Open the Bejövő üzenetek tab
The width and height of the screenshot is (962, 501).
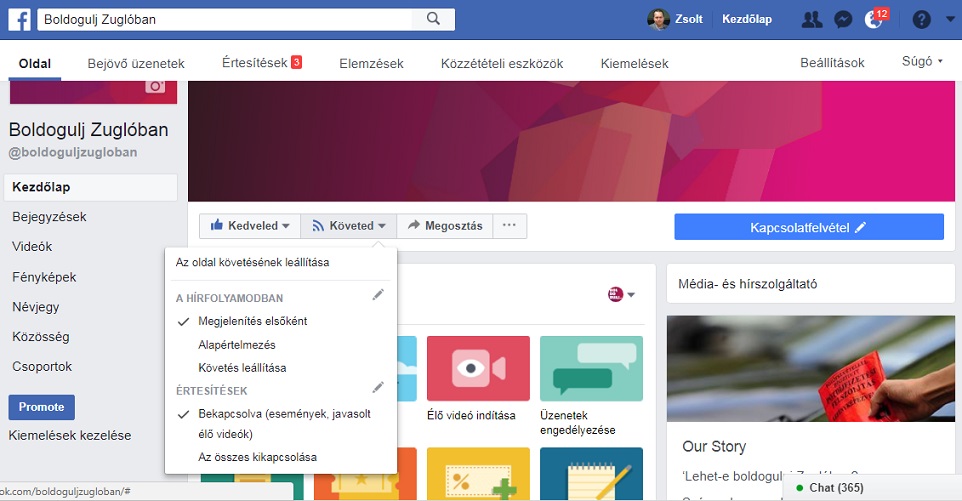point(136,64)
